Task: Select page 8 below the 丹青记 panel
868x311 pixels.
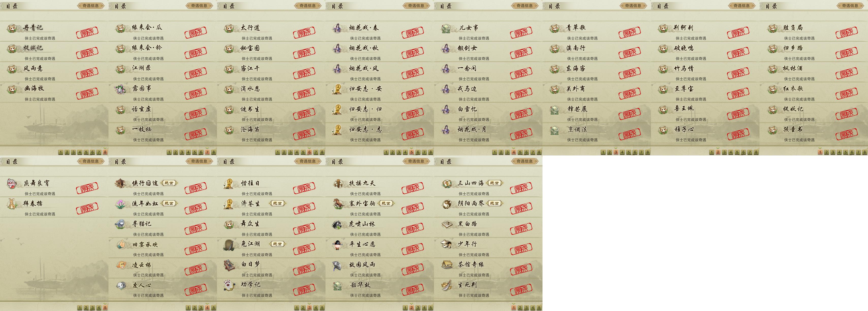Action: [x=105, y=152]
